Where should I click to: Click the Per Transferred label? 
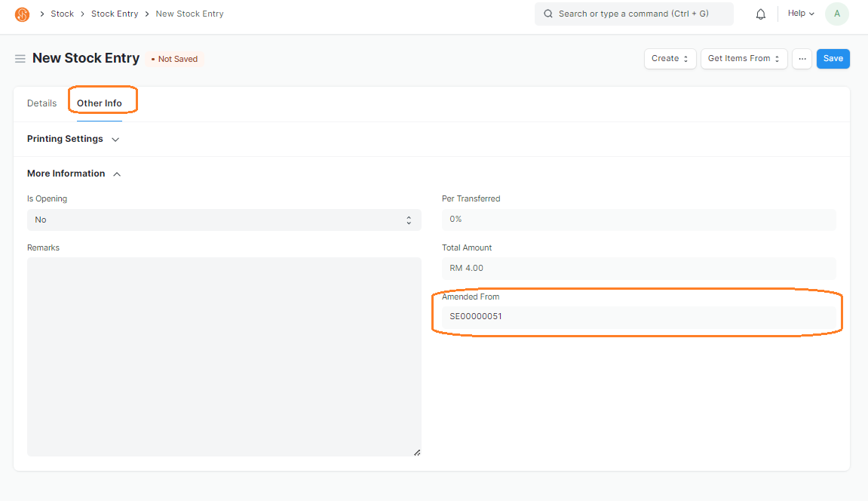pos(471,198)
